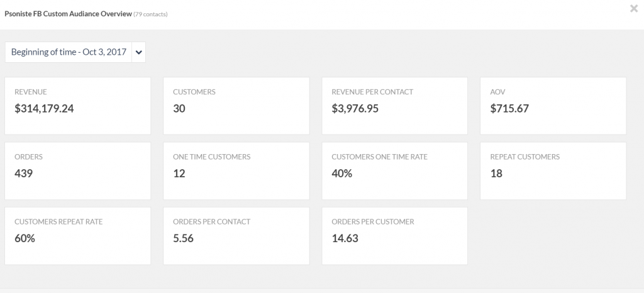Click the Customers One Time Rate card
The width and height of the screenshot is (644, 293).
coord(394,170)
